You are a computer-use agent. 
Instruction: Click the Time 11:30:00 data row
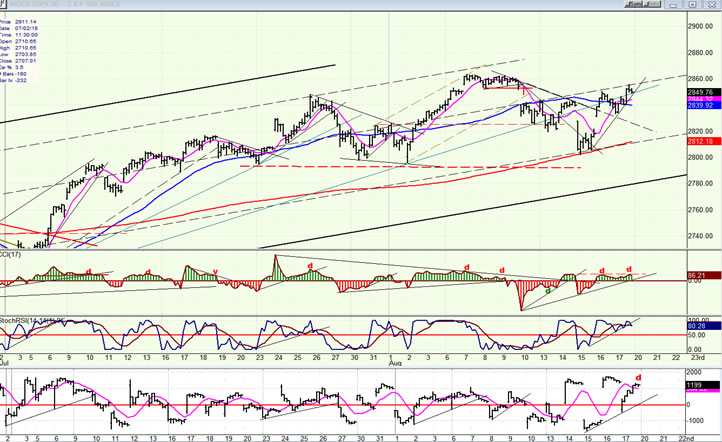pyautogui.click(x=18, y=35)
